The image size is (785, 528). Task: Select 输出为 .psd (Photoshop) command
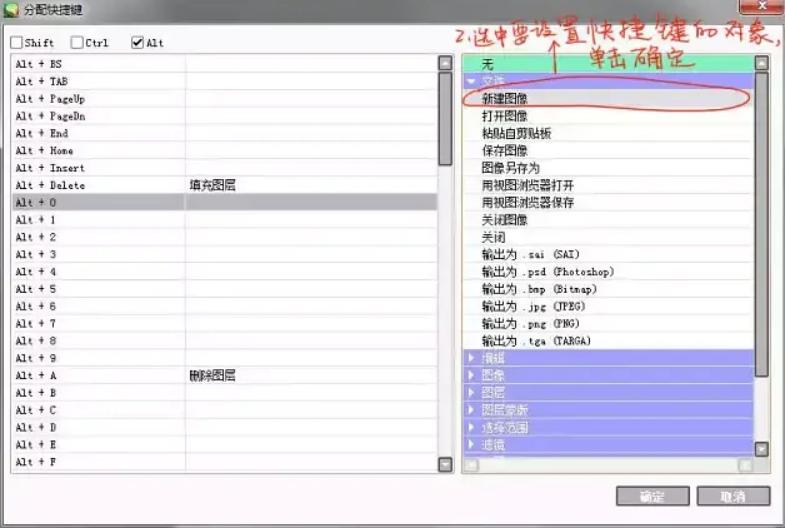608,272
